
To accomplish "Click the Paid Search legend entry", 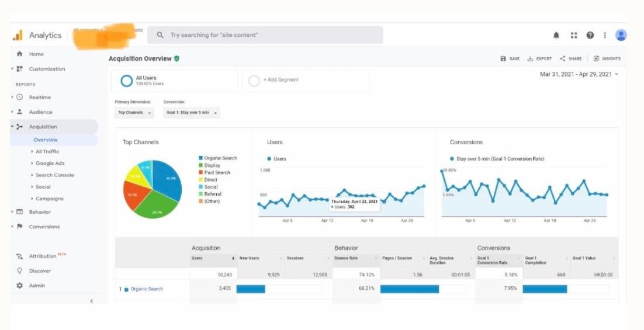I will (x=214, y=173).
